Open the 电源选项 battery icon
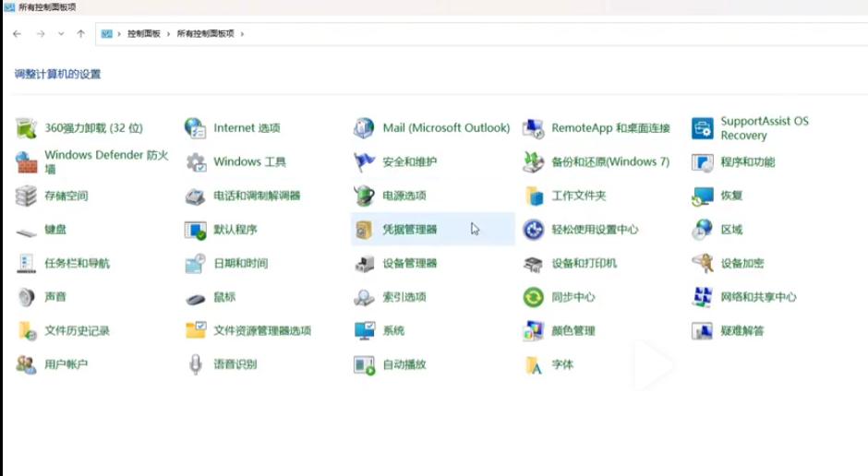 click(364, 196)
